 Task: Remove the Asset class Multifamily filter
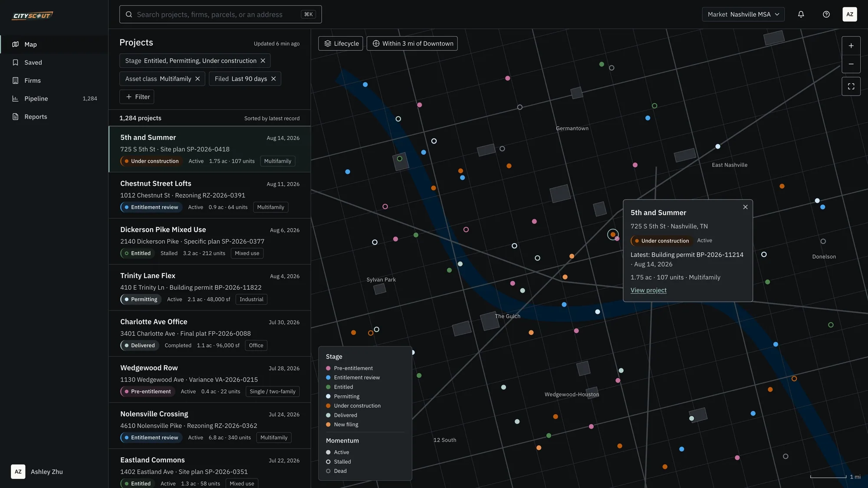197,79
